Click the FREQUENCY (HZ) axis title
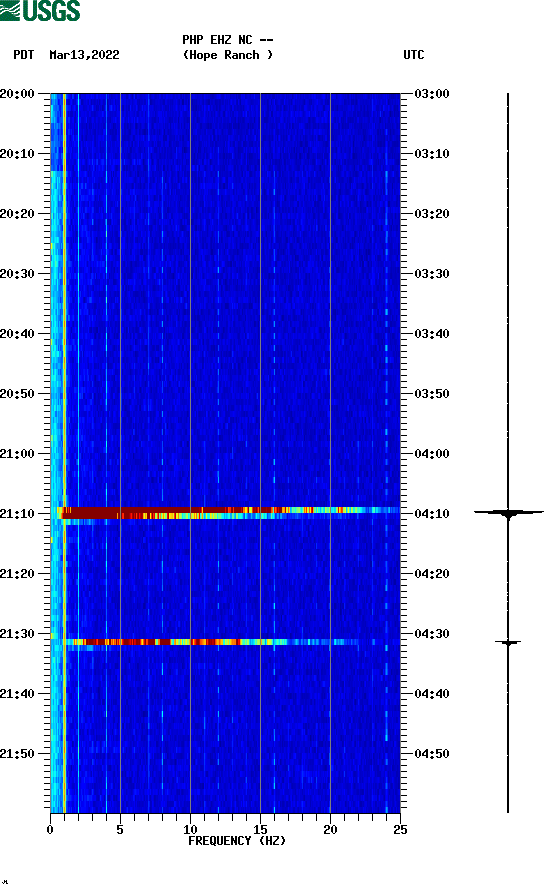The height and width of the screenshot is (893, 552). [237, 841]
